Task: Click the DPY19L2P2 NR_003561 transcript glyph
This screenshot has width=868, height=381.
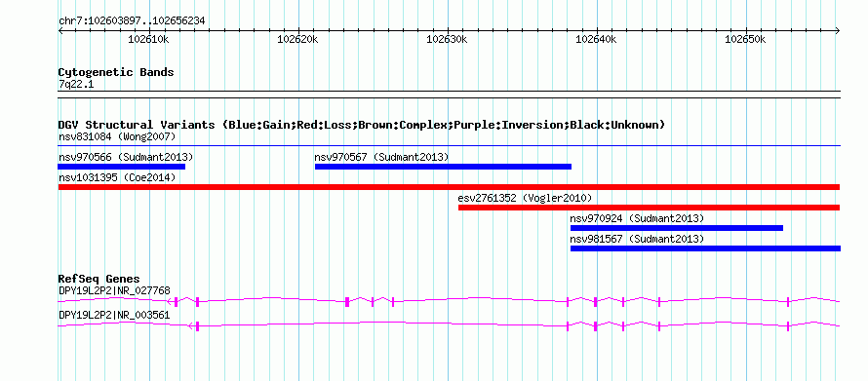Action: coord(449,325)
